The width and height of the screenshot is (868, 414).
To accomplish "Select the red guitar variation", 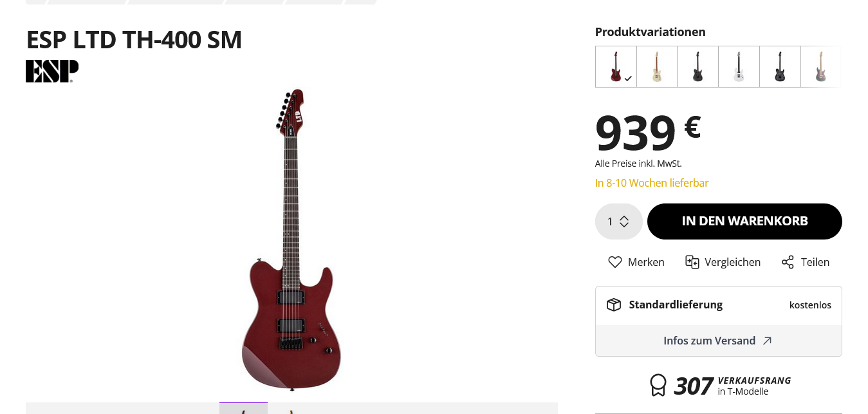I will pyautogui.click(x=616, y=66).
